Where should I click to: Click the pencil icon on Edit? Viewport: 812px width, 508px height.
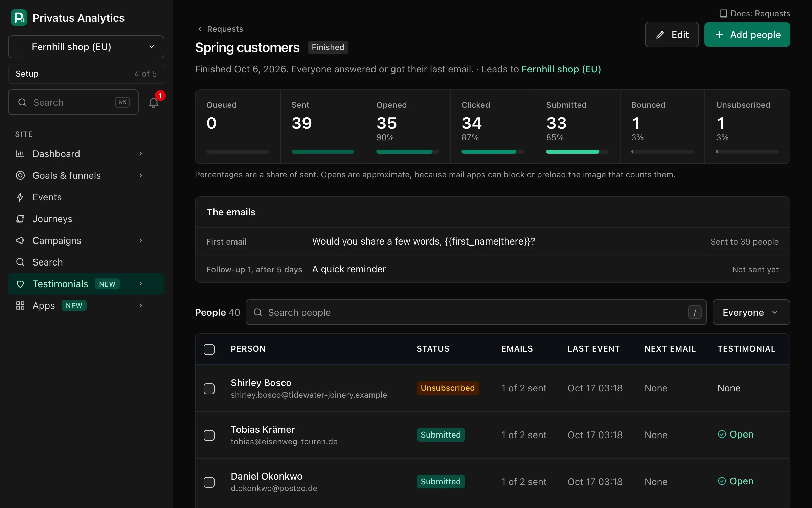pyautogui.click(x=660, y=35)
